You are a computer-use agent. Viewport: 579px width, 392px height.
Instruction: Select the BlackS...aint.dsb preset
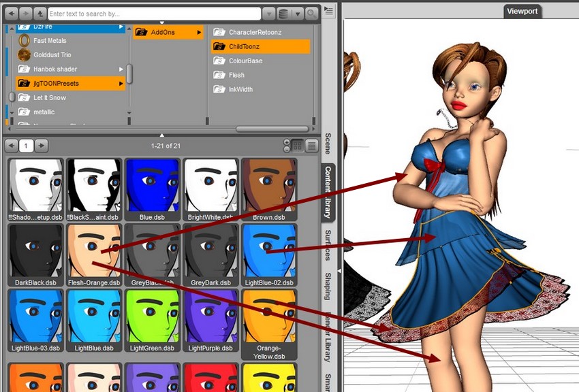point(94,190)
